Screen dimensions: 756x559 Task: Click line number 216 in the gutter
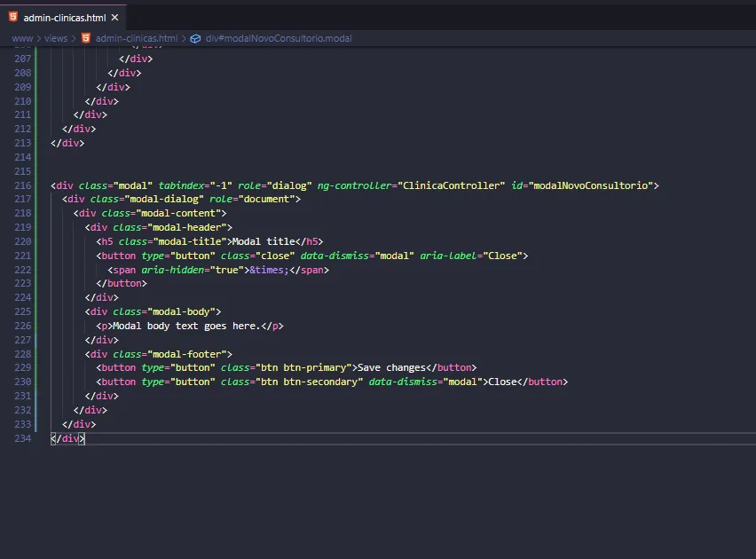(23, 185)
